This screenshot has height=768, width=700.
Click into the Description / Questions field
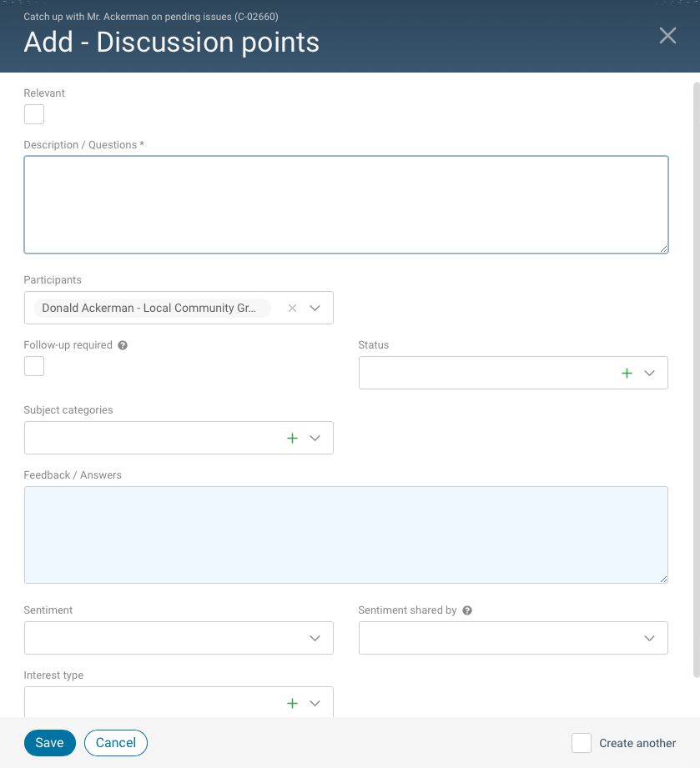click(x=346, y=204)
